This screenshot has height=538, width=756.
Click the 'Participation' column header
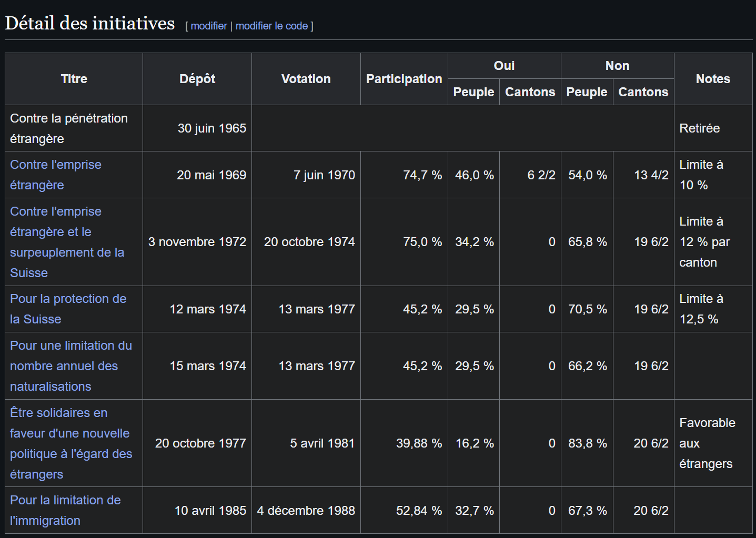tap(404, 79)
